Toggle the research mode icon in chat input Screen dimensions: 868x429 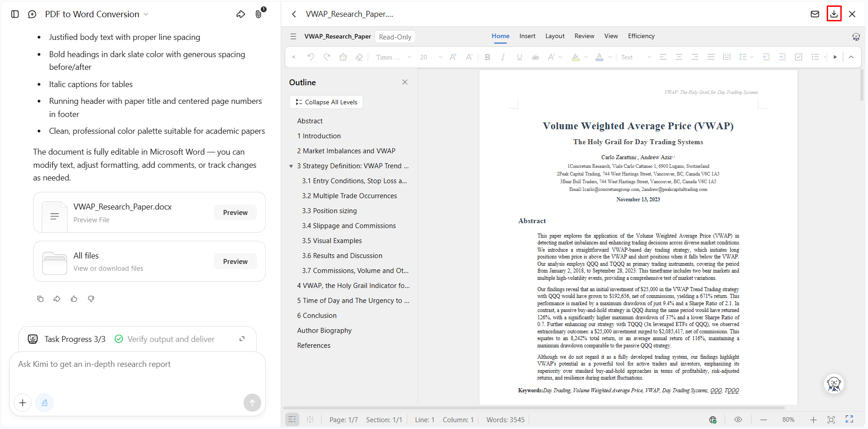(x=44, y=403)
